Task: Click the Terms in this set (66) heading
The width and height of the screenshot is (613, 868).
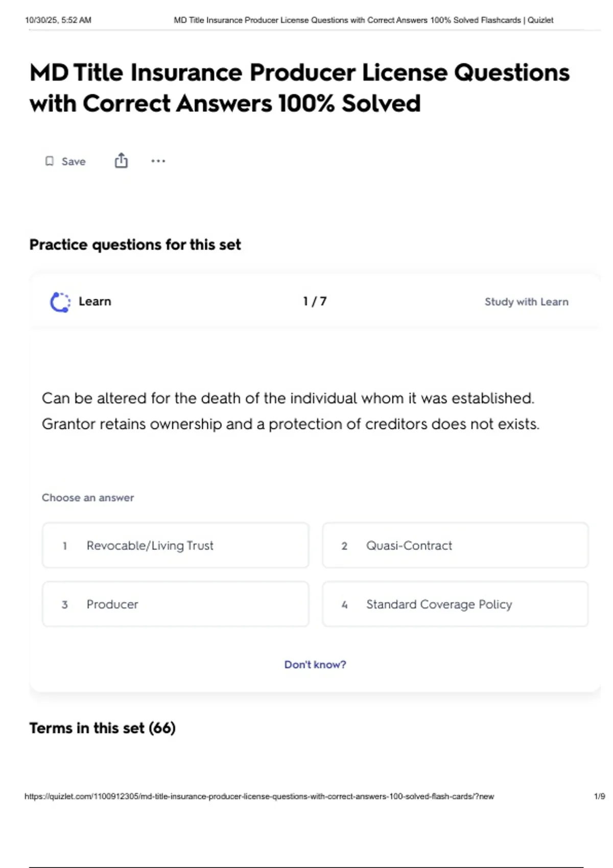Action: [x=102, y=728]
